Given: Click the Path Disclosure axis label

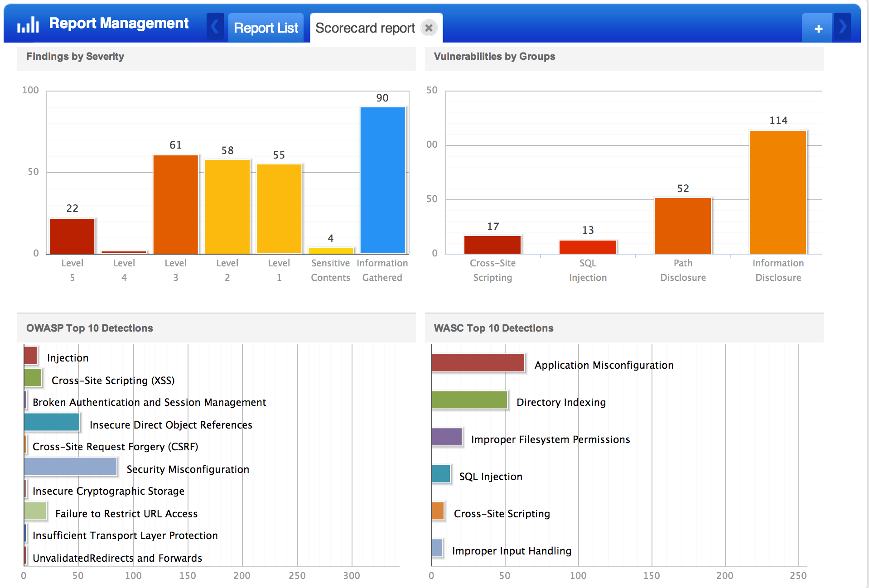Looking at the screenshot, I should (683, 270).
